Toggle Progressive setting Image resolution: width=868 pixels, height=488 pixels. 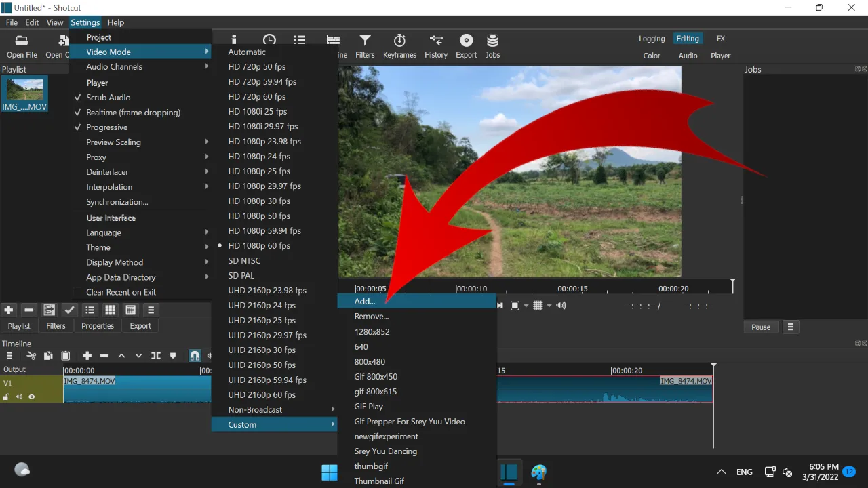(x=140, y=127)
